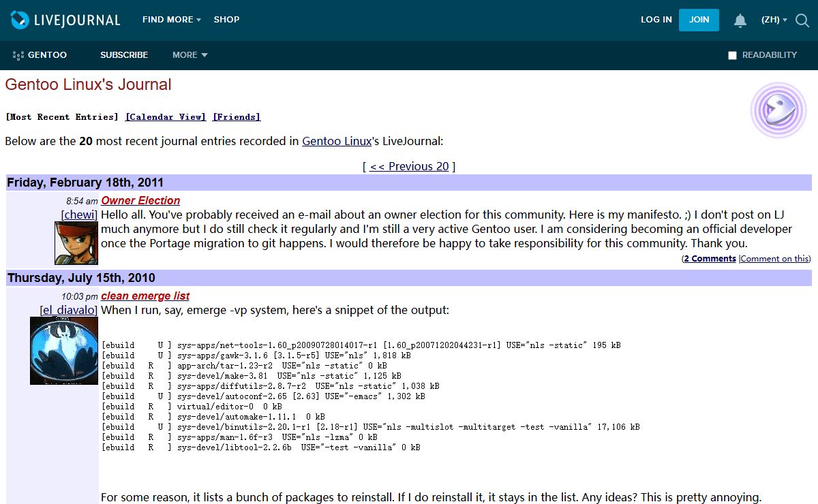Open chewi's avatar picture
Viewport: 818px width, 504px height.
click(76, 243)
